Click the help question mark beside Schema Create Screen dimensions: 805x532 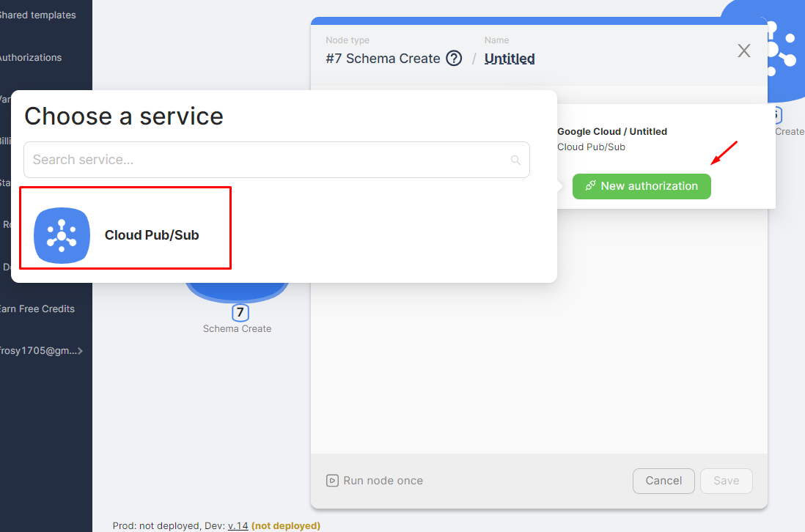(x=454, y=59)
